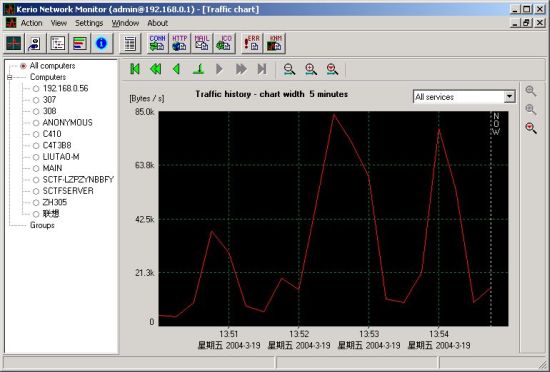Image resolution: width=550 pixels, height=372 pixels.
Task: Open the All services dropdown
Action: pyautogui.click(x=509, y=96)
